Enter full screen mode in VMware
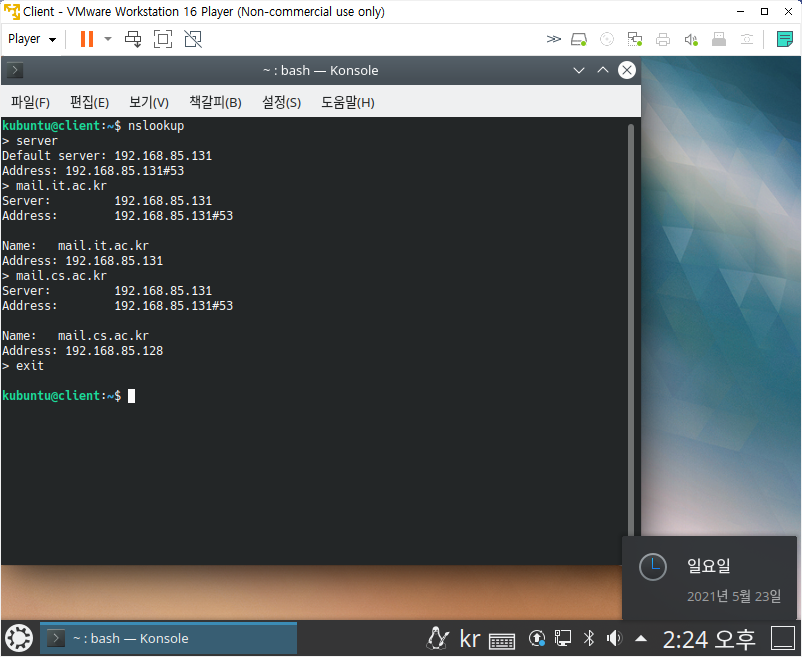Viewport: 802px width, 657px height. [163, 39]
